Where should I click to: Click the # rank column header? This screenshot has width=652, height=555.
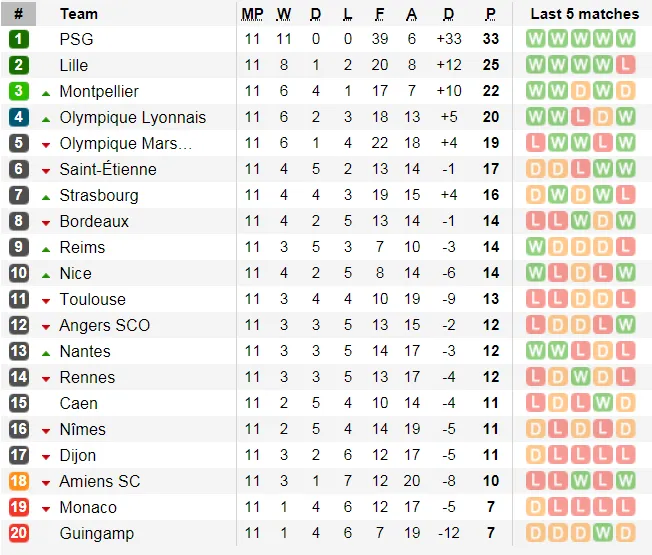pyautogui.click(x=19, y=14)
